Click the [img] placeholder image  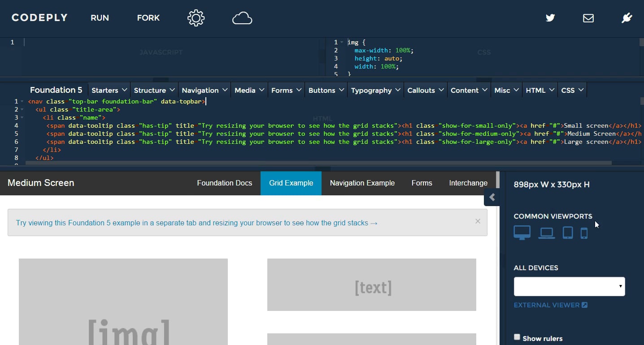pos(123,302)
